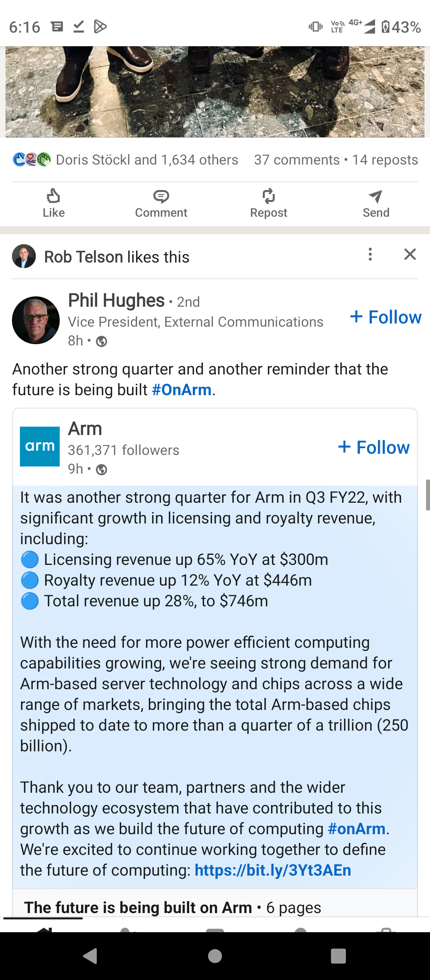Open the 37 comments list
The image size is (430, 980).
click(x=297, y=160)
